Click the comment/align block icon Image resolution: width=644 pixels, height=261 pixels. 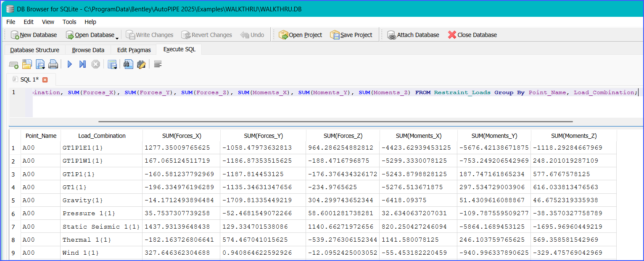(158, 64)
